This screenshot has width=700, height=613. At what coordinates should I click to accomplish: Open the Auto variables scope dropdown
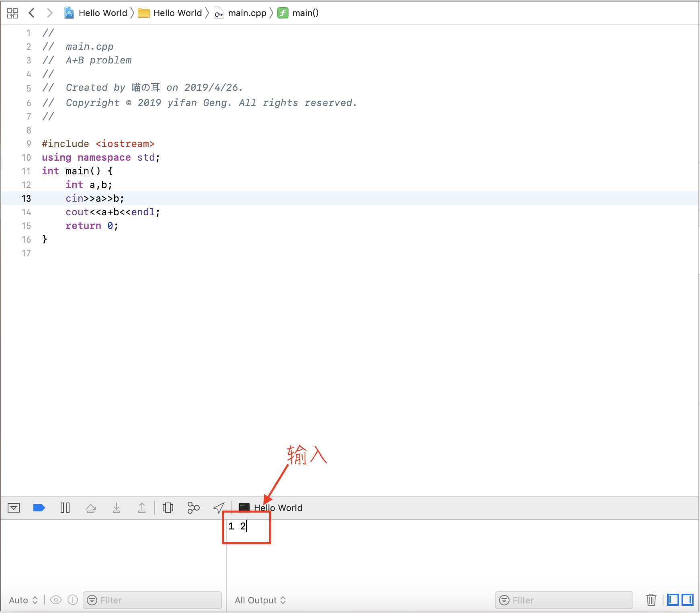tap(23, 600)
